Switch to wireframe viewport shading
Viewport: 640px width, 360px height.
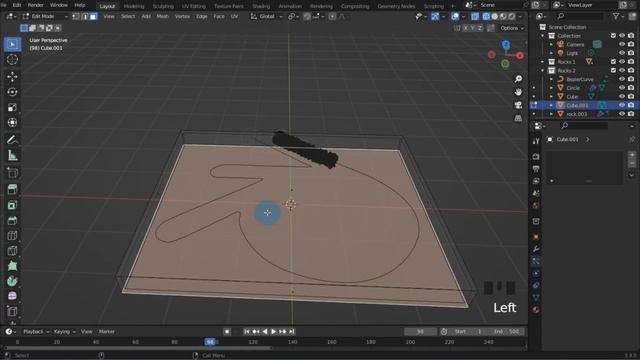coord(486,16)
